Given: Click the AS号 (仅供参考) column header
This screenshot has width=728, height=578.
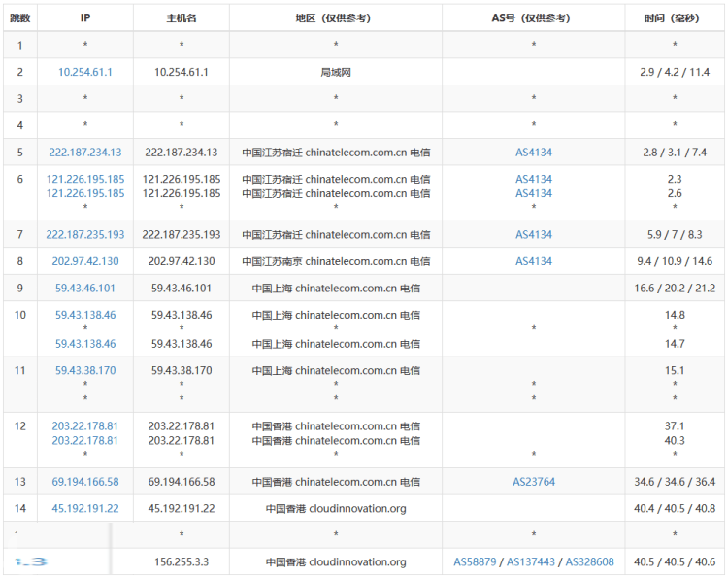Looking at the screenshot, I should [x=533, y=18].
